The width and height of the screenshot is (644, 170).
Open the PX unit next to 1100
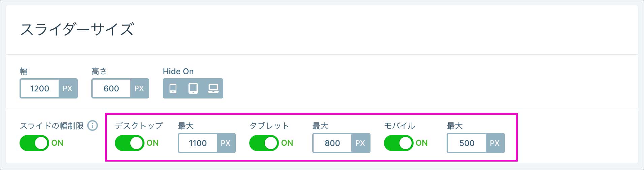point(226,143)
